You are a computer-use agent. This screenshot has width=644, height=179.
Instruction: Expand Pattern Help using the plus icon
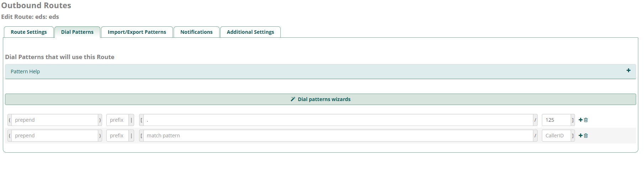628,70
